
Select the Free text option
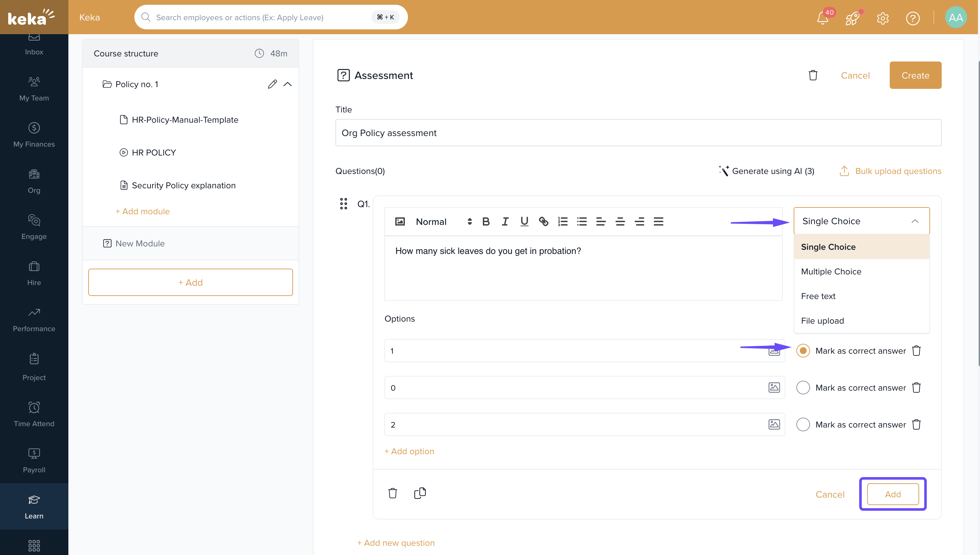pos(818,296)
